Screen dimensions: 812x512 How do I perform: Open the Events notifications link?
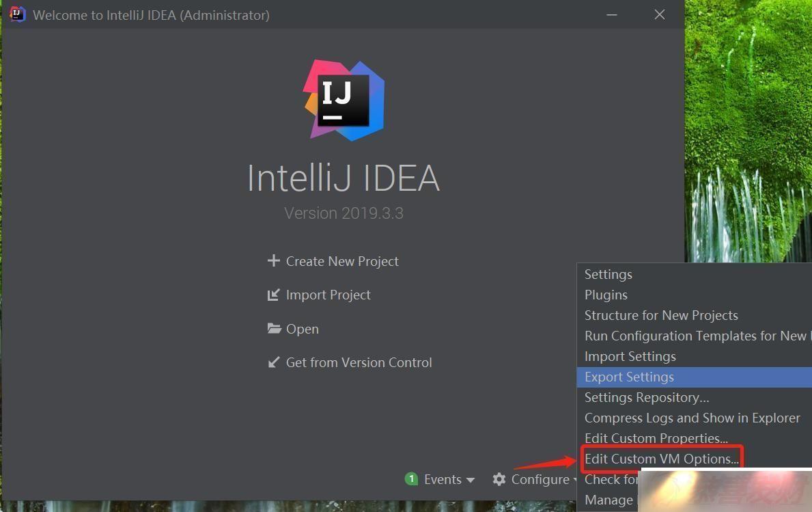443,479
